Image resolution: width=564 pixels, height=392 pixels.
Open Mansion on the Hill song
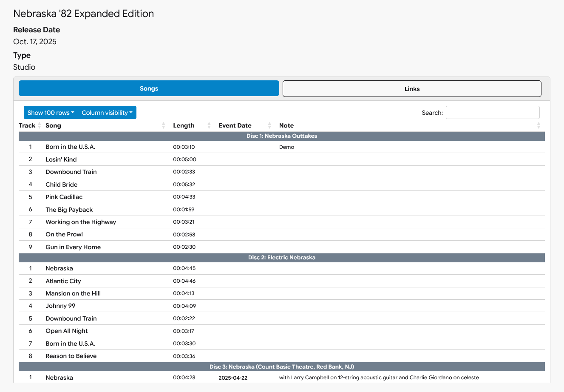pos(73,293)
